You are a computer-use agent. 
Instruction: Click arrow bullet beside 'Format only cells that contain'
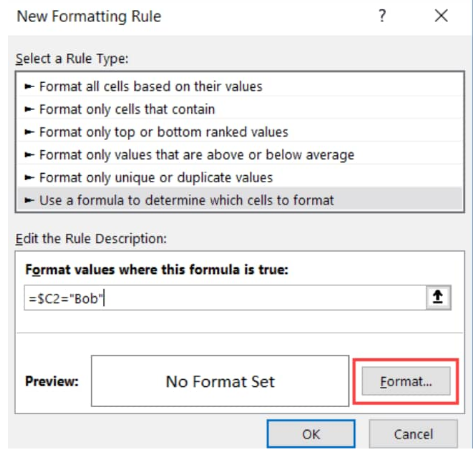coord(29,109)
